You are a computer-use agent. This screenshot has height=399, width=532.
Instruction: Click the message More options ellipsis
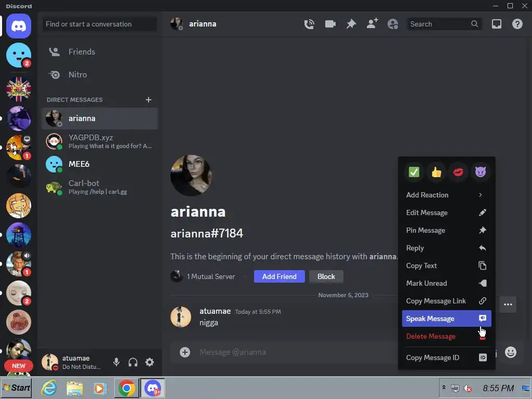point(508,304)
